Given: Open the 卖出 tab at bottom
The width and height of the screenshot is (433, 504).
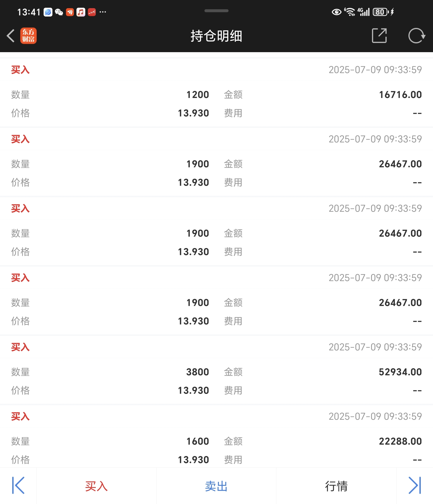Looking at the screenshot, I should pos(216,486).
